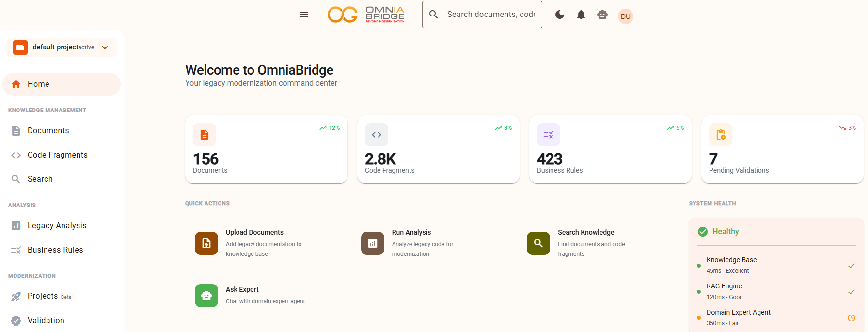This screenshot has height=332, width=868.
Task: Open the notifications bell
Action: click(581, 15)
